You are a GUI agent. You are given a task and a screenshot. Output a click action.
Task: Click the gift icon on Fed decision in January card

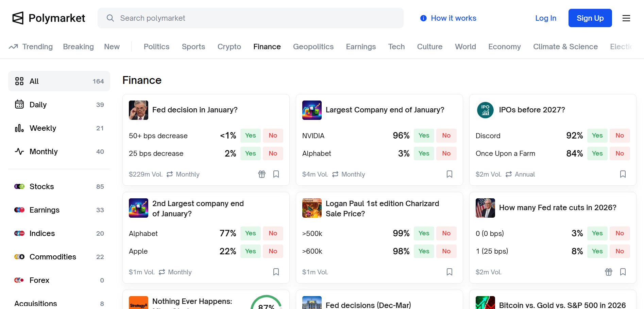[x=261, y=174]
